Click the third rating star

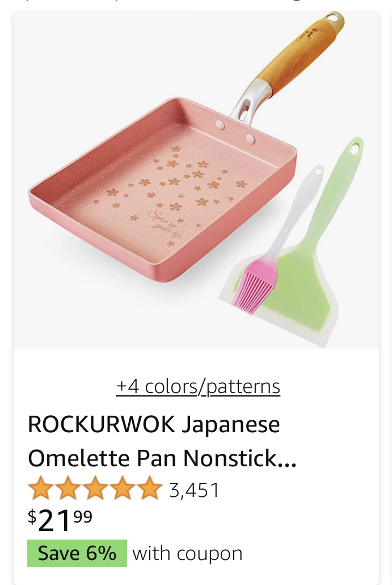(x=95, y=488)
